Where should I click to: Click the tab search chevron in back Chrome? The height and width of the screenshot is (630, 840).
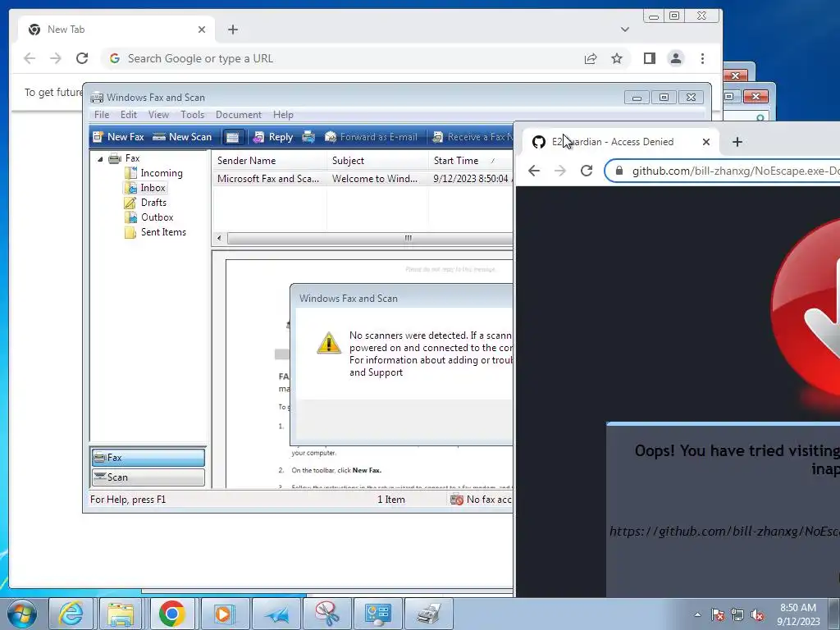click(624, 30)
